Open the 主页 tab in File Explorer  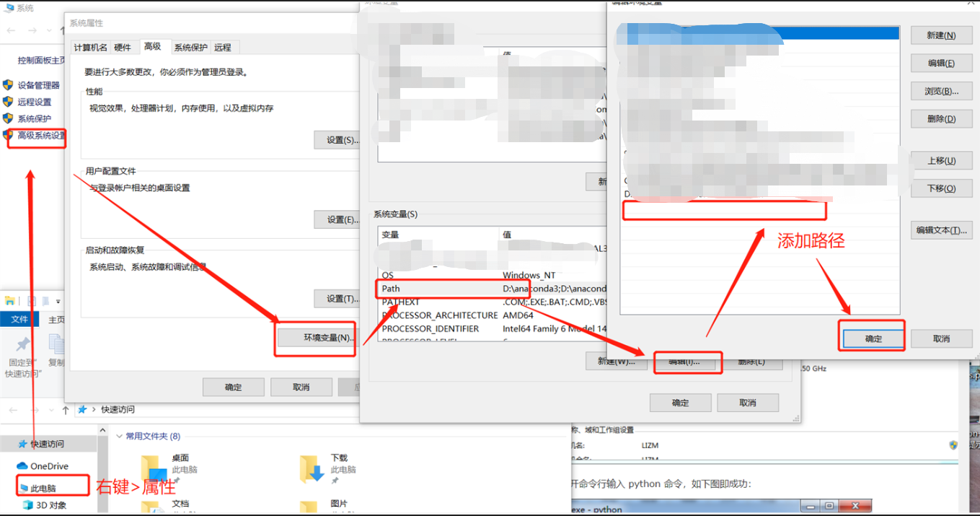point(56,320)
